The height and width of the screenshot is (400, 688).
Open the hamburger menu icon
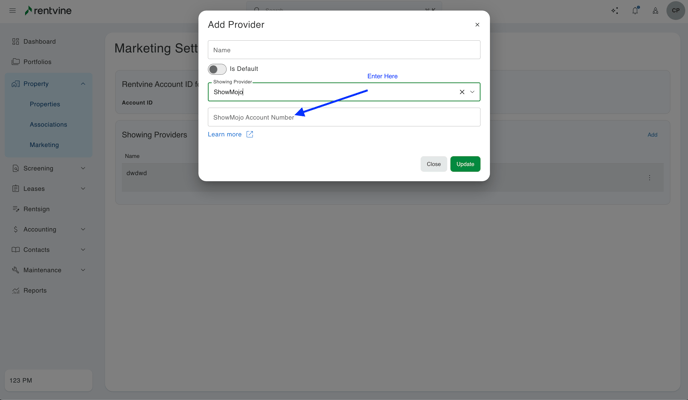(12, 11)
